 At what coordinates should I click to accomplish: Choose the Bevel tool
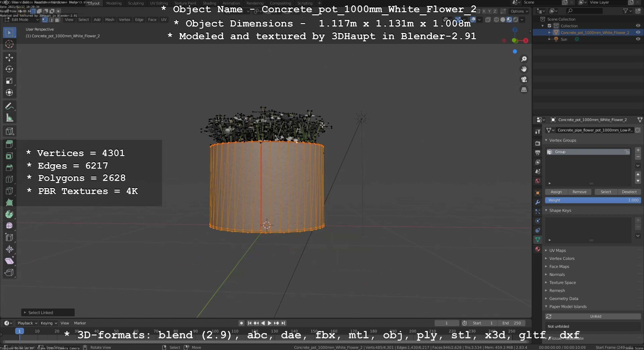click(10, 167)
